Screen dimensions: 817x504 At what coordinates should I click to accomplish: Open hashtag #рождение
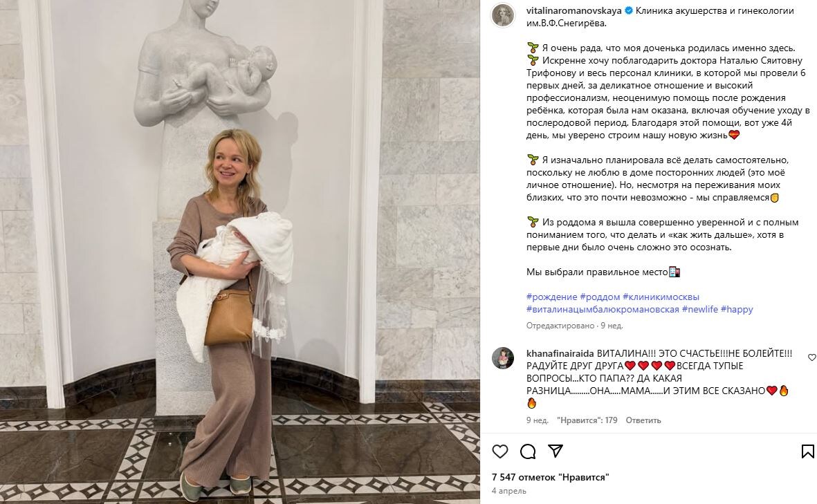552,297
